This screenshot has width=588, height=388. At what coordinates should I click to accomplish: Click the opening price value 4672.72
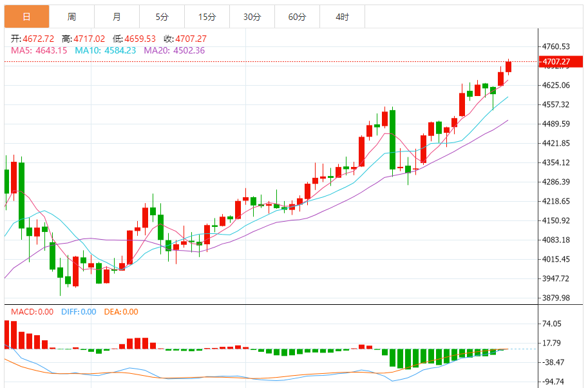[39, 39]
